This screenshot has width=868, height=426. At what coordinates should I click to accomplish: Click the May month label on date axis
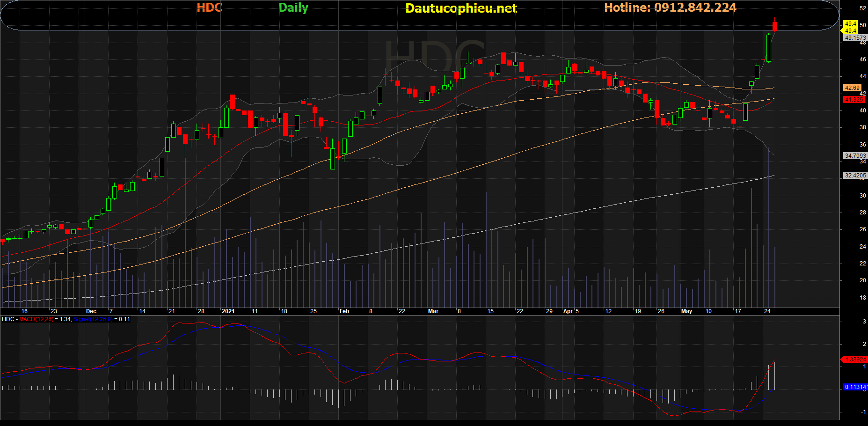click(686, 311)
